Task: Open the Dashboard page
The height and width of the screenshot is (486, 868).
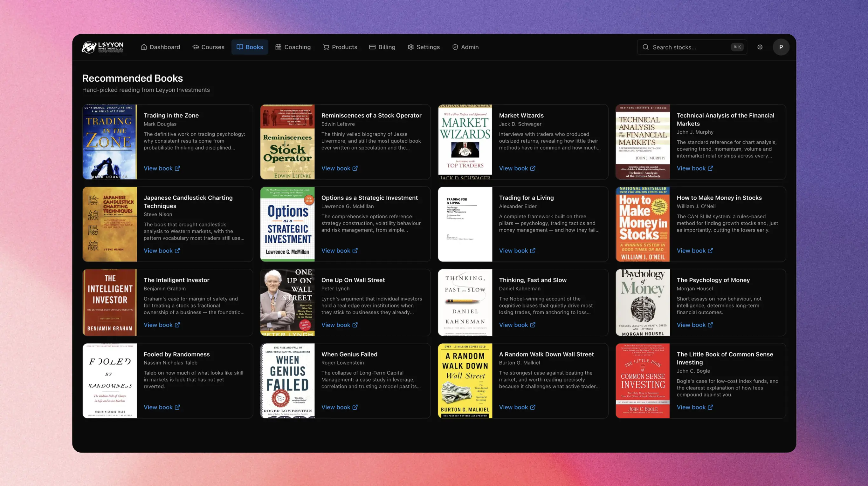Action: coord(160,47)
